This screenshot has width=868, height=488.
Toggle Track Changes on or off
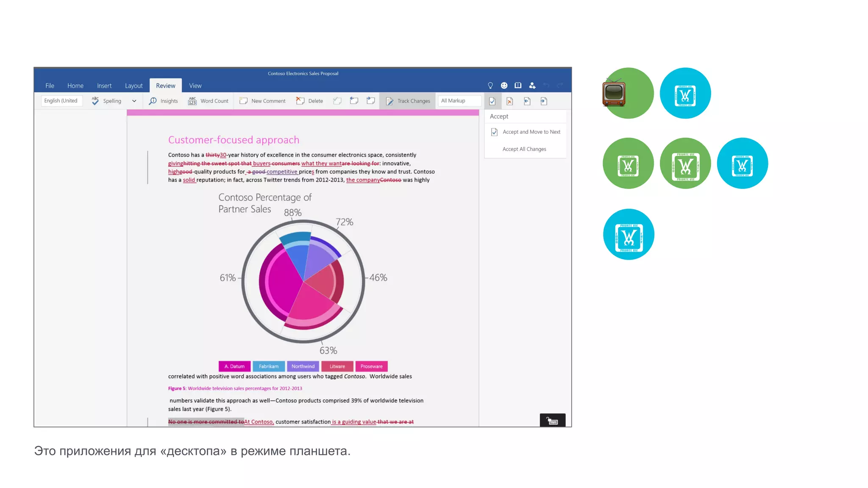pyautogui.click(x=408, y=101)
